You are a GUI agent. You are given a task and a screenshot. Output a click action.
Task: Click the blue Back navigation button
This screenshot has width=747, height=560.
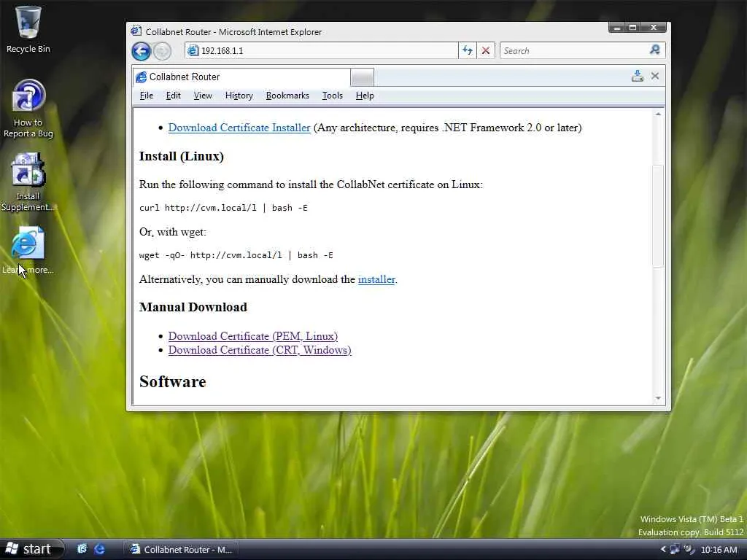coord(141,51)
